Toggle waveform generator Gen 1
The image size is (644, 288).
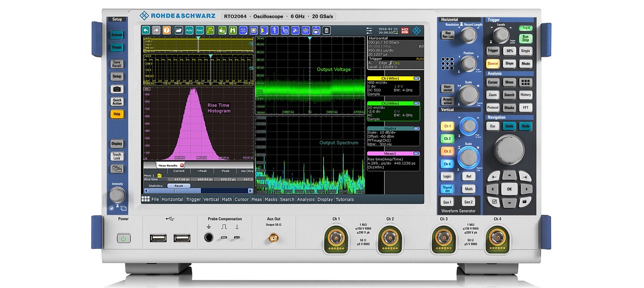point(447,202)
